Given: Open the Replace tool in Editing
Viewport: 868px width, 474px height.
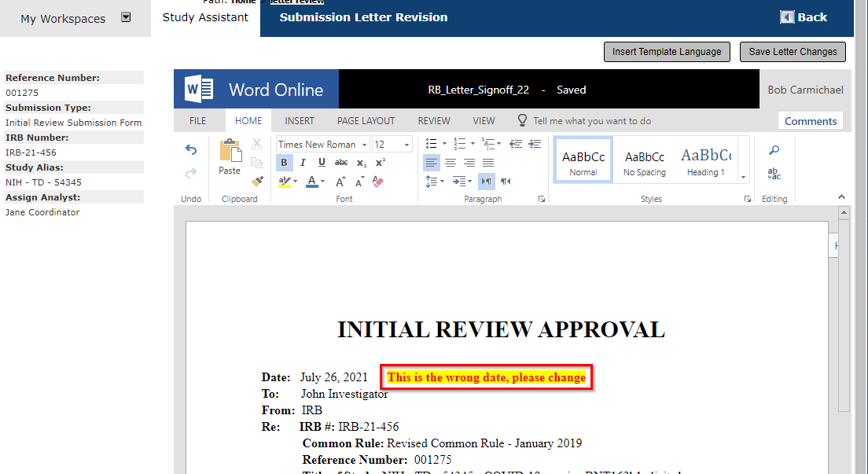Looking at the screenshot, I should (774, 174).
